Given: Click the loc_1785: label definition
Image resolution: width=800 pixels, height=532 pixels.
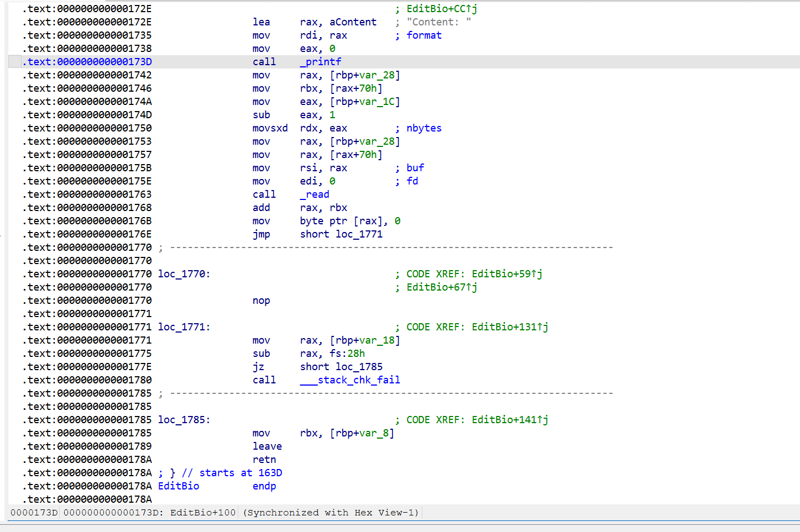Looking at the screenshot, I should [184, 420].
